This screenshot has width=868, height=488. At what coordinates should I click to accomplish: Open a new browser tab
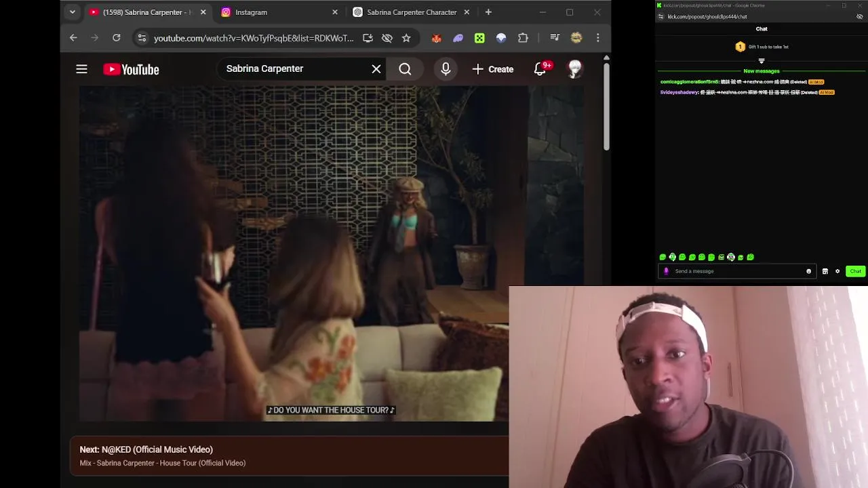(x=488, y=12)
